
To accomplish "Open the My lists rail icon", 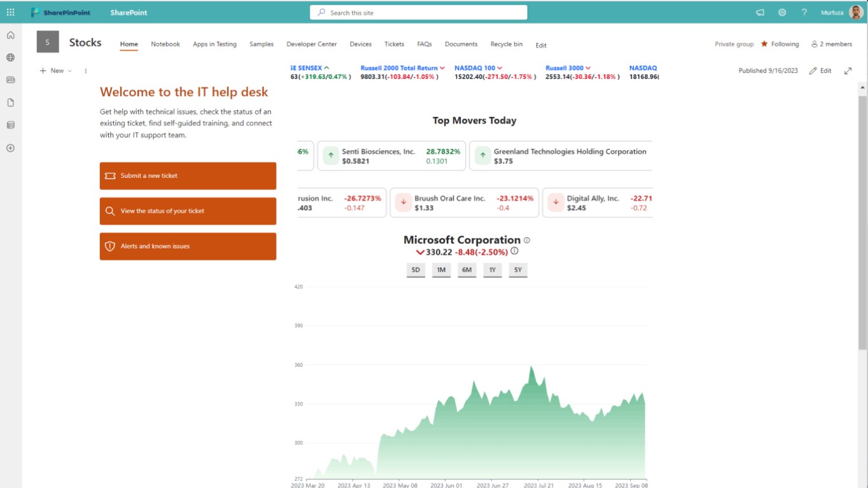I will [10, 125].
